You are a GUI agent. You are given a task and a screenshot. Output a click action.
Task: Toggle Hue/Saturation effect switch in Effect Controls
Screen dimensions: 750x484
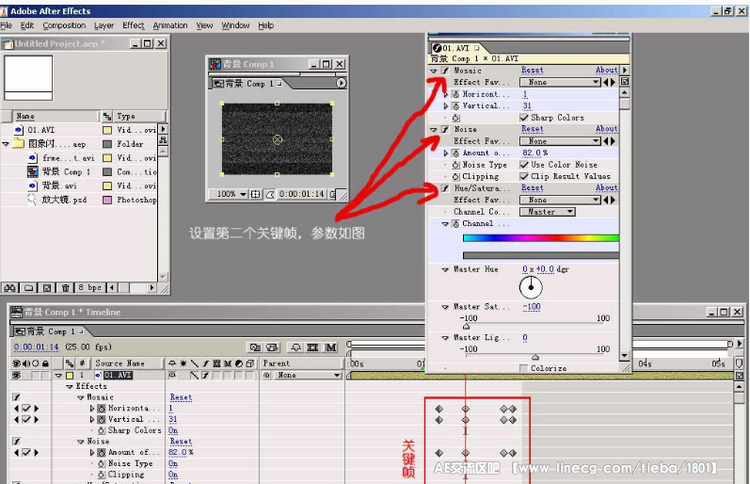click(445, 188)
